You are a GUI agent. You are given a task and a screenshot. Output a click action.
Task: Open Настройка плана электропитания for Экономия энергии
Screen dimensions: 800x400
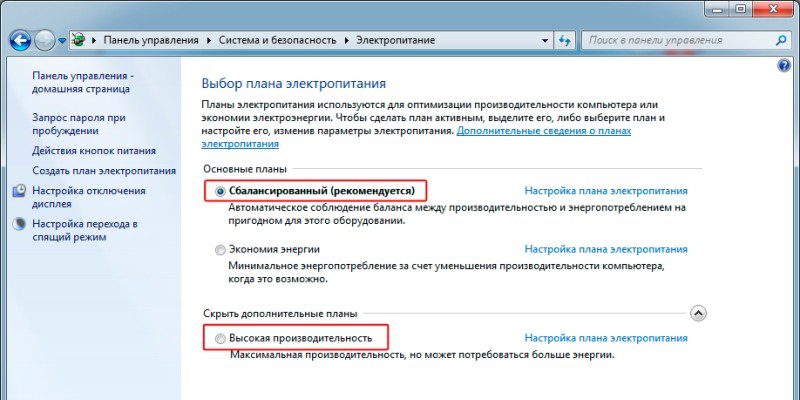[x=606, y=249]
